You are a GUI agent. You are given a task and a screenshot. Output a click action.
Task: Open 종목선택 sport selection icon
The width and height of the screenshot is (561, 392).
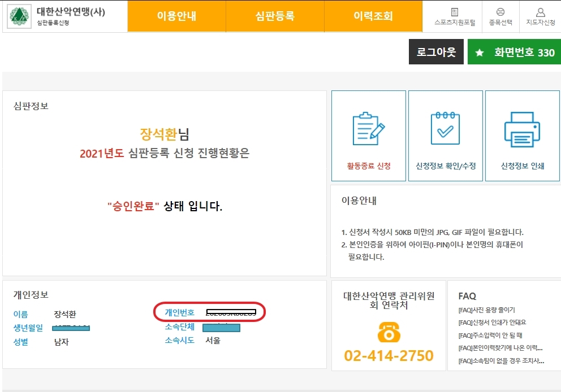(500, 12)
